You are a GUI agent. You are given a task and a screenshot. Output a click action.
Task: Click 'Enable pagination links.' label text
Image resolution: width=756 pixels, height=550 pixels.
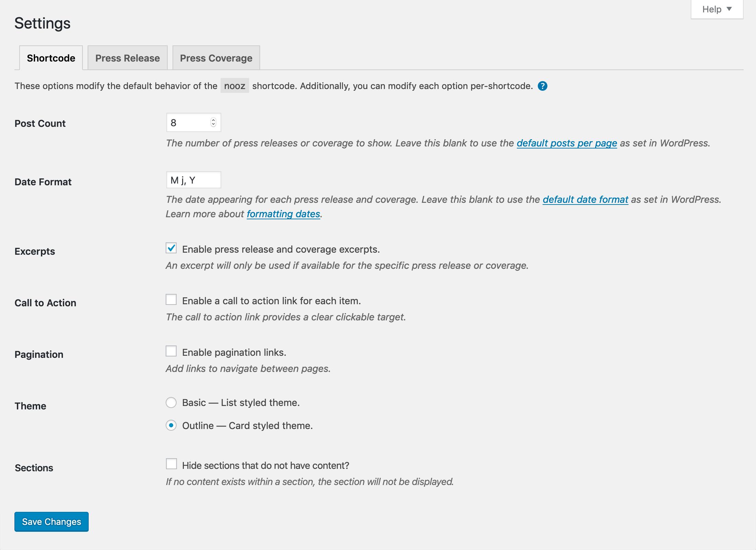click(x=234, y=352)
